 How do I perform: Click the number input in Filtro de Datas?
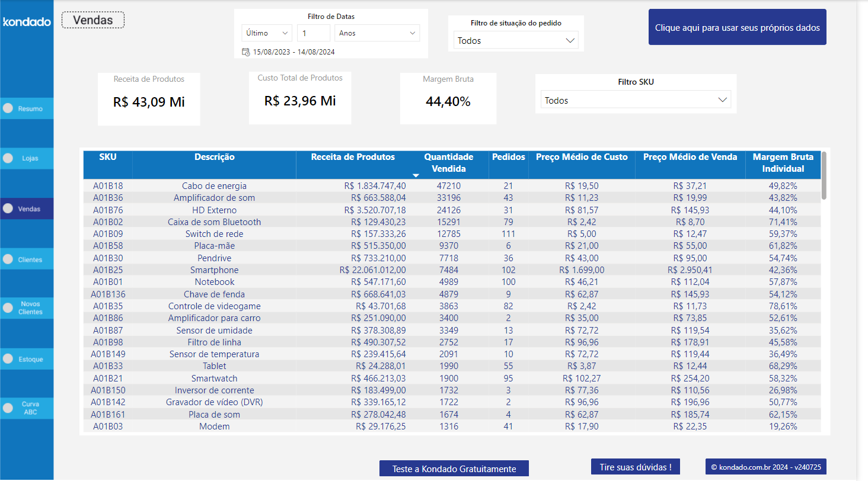313,33
